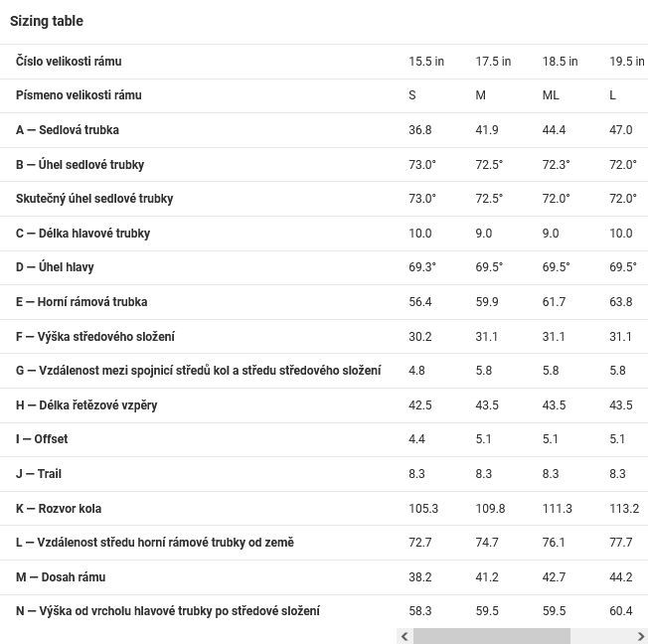
Task: Click the right scroll arrow of the table
Action: (640, 636)
